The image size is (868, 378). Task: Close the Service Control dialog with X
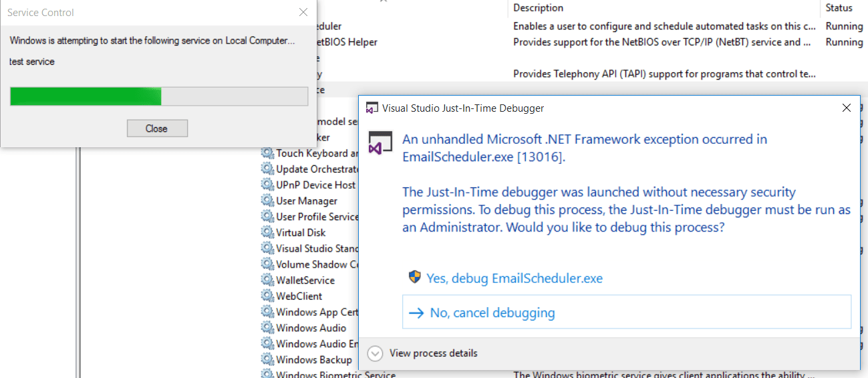[303, 12]
